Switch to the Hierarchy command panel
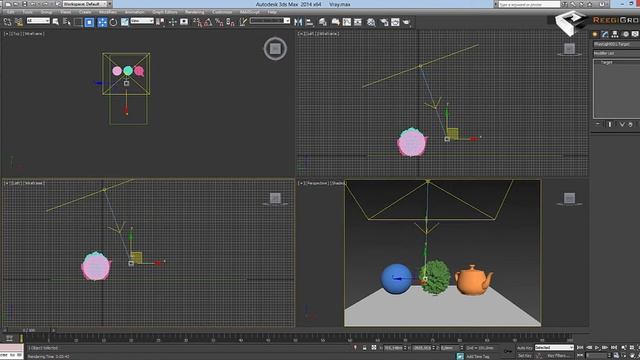This screenshot has height=360, width=640. tap(615, 34)
